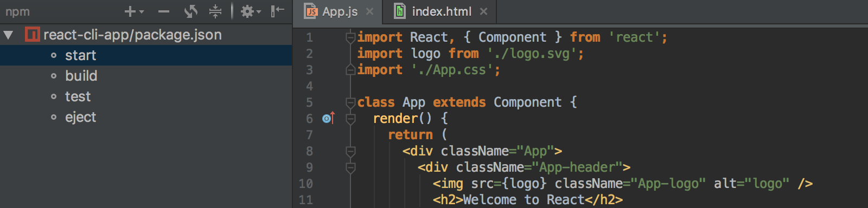Click the 'render()' method name
The image size is (868, 208).
pos(403,119)
